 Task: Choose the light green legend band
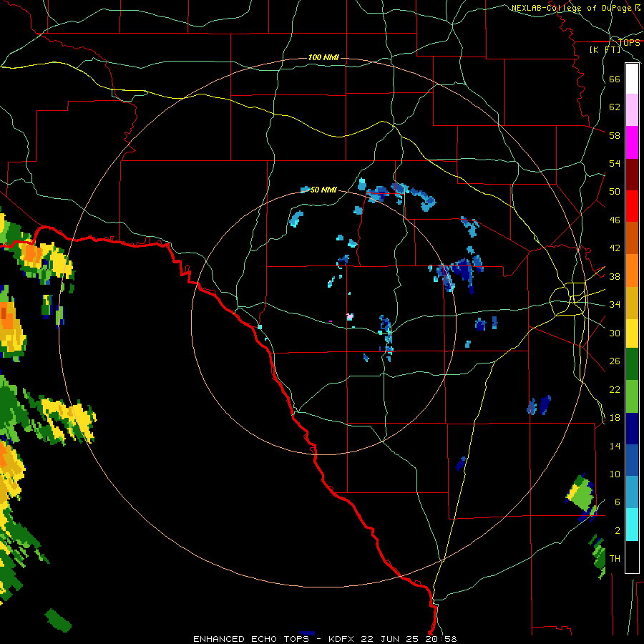pos(632,396)
